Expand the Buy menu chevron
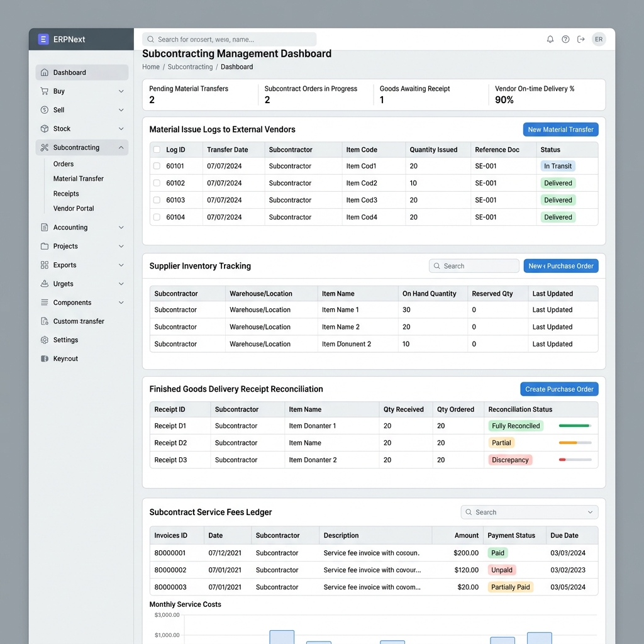Image resolution: width=644 pixels, height=644 pixels. pos(121,91)
